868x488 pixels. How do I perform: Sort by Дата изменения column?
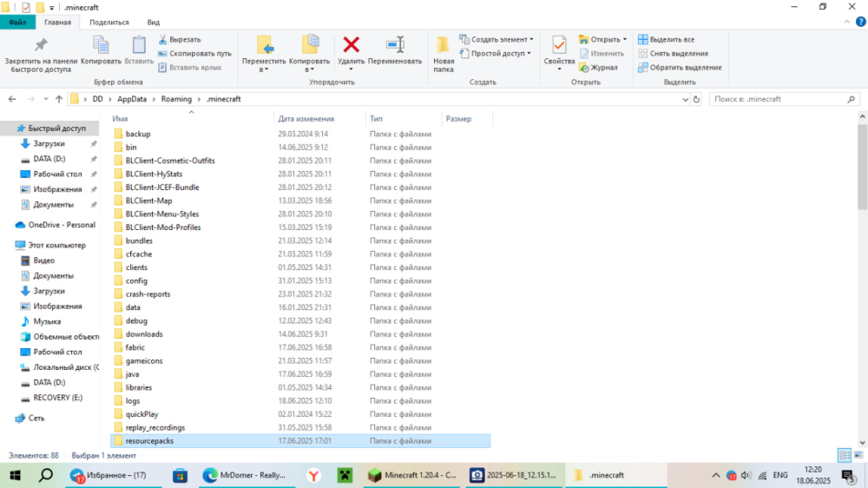[x=306, y=119]
